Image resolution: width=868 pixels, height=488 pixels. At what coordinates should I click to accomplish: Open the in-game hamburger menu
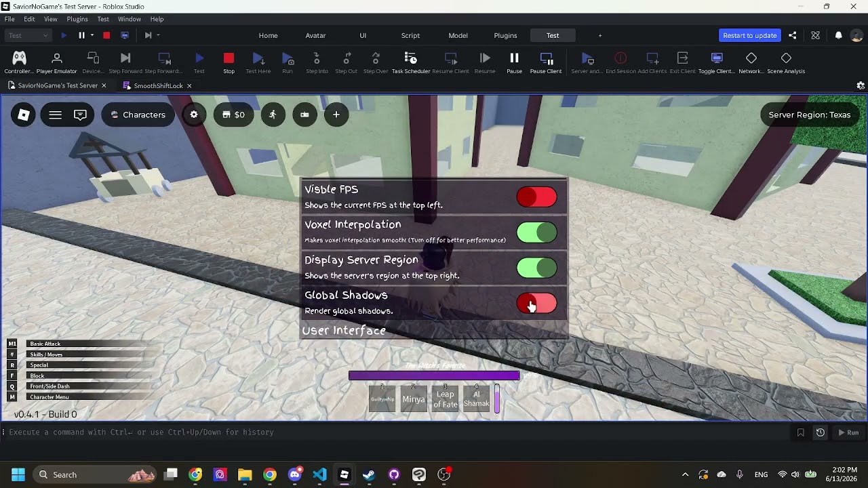tap(56, 115)
